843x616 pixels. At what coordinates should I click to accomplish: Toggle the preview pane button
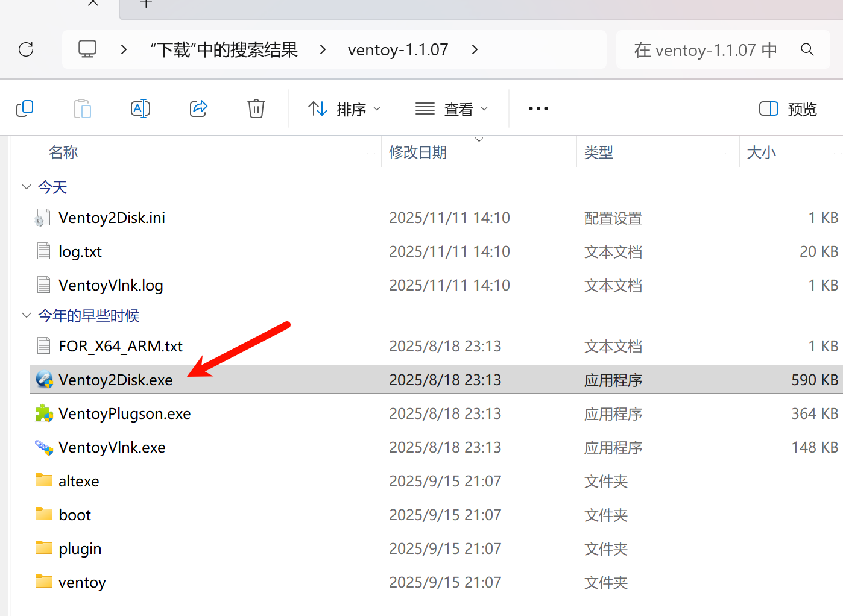coord(788,109)
